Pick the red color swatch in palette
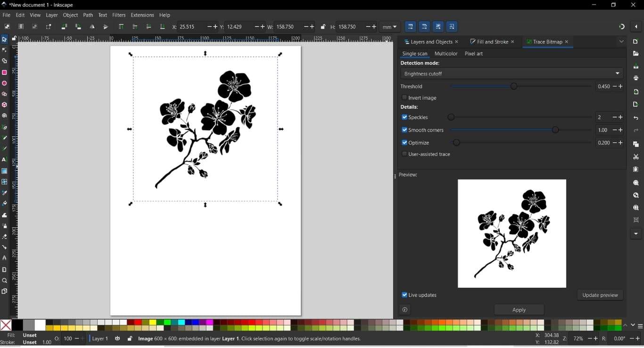Viewport: 644px width, 348px height. click(x=138, y=323)
